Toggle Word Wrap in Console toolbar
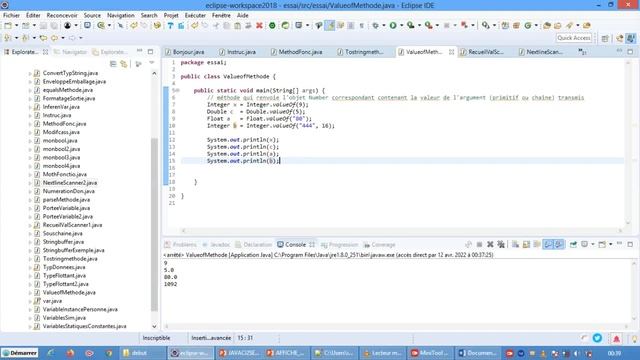 (537, 244)
